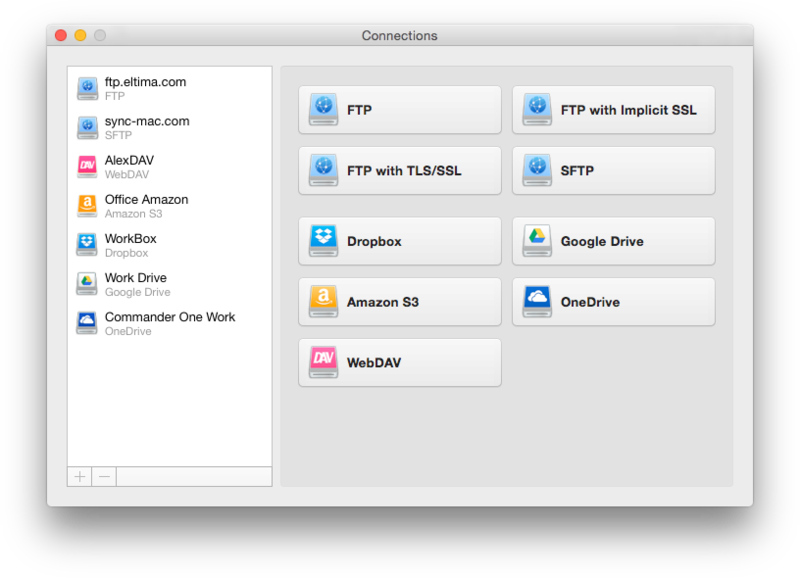Click the ftp.eltima.com connection icon
The image size is (800, 578).
(87, 88)
